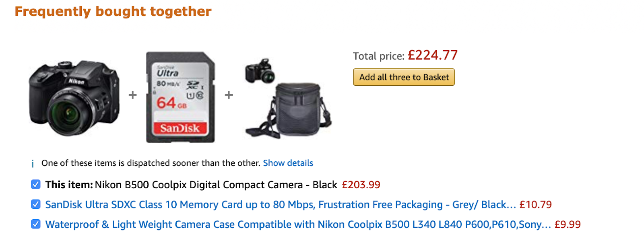Uncheck the Nikon B500 Coolpix camera checkbox
The width and height of the screenshot is (644, 247).
tap(36, 184)
